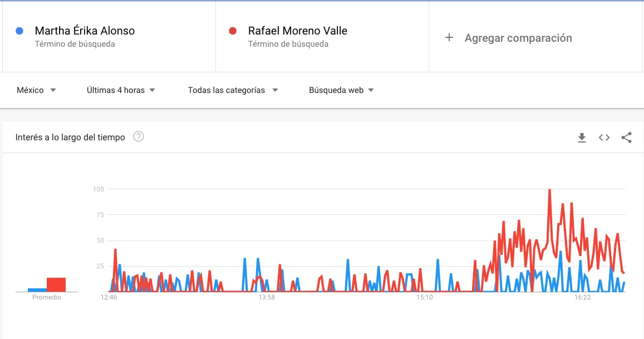Open the Todas las categorías dropdown
The width and height of the screenshot is (644, 339).
coord(233,90)
